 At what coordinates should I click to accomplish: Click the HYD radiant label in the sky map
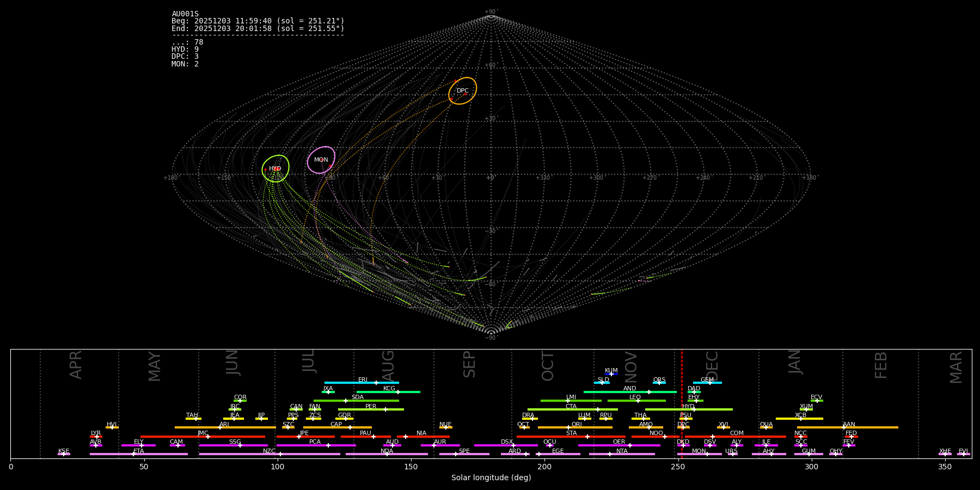click(x=275, y=169)
